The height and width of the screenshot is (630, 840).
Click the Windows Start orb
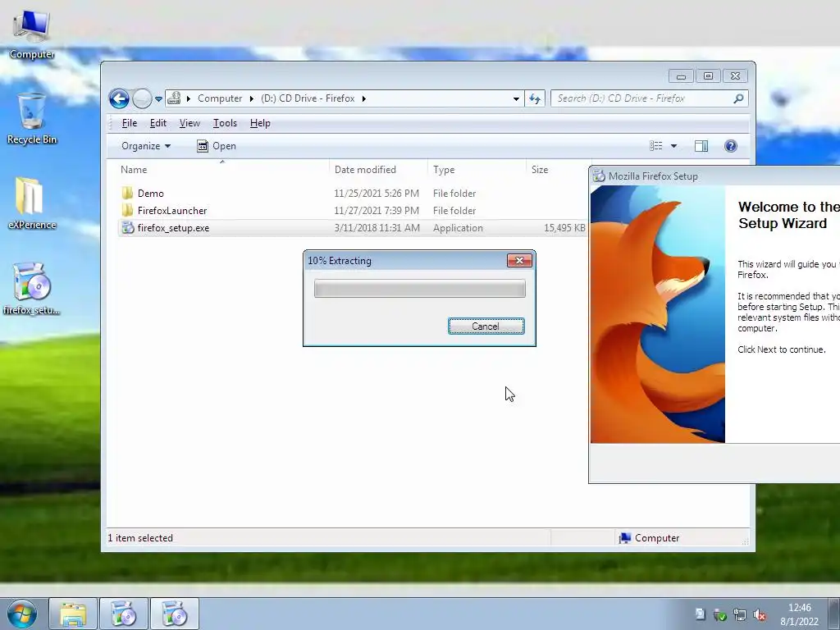(x=22, y=614)
